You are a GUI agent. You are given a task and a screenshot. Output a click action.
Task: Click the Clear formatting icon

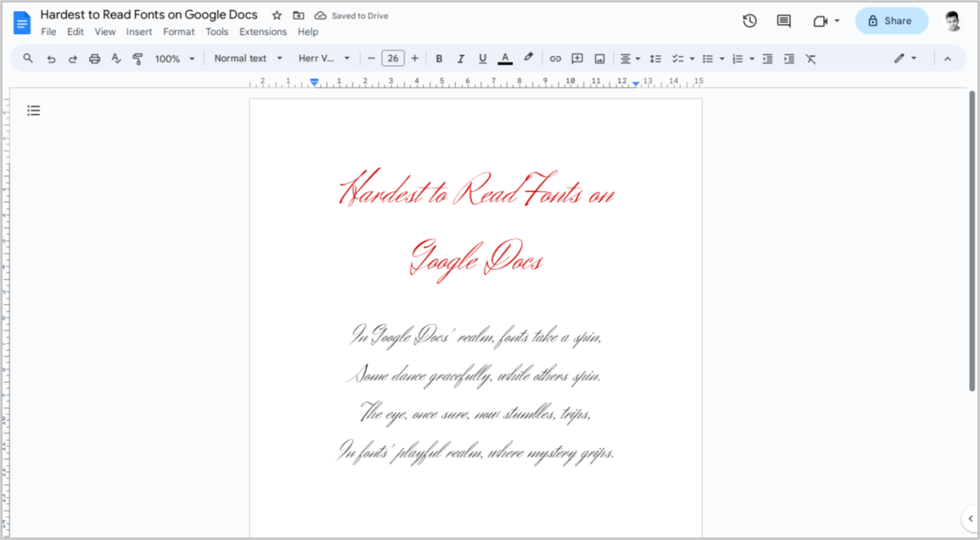811,59
